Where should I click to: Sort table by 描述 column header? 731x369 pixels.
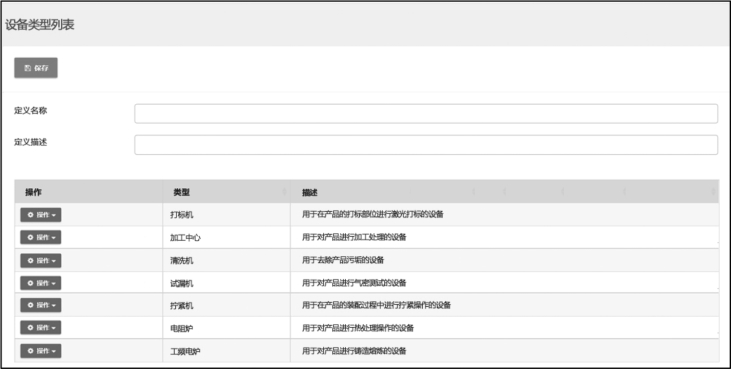coord(504,192)
